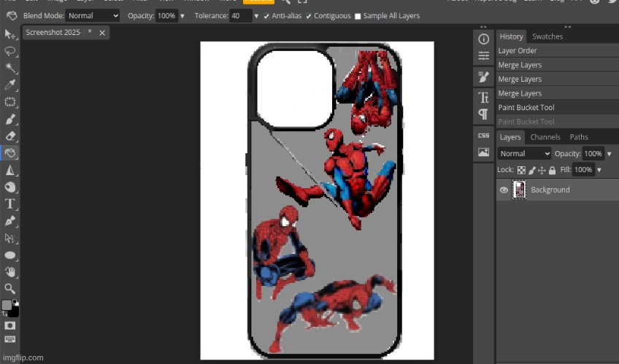Switch to the History tab

coord(511,36)
